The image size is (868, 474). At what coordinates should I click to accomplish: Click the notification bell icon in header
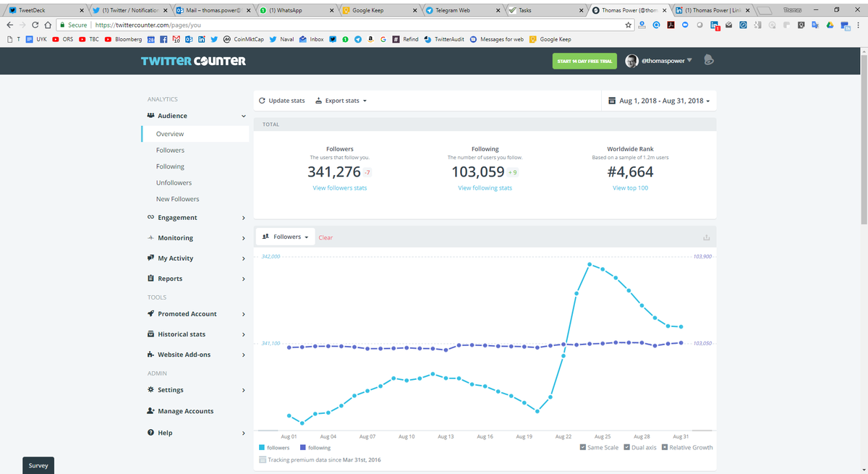(x=709, y=60)
